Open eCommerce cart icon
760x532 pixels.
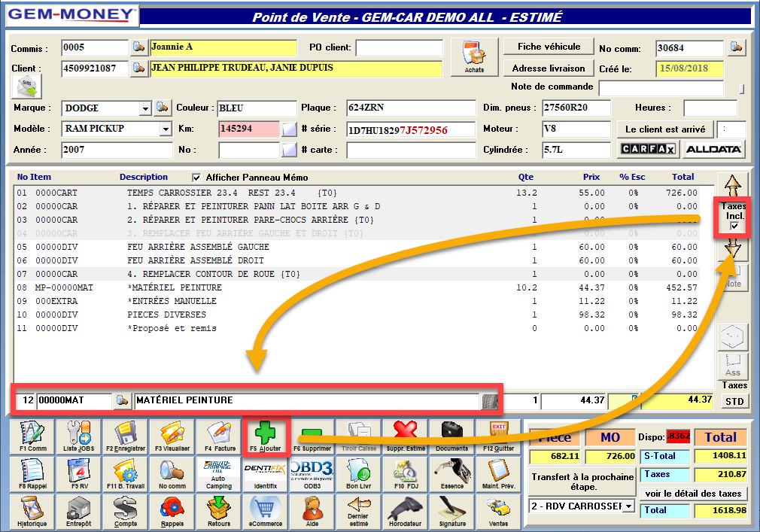(x=266, y=512)
